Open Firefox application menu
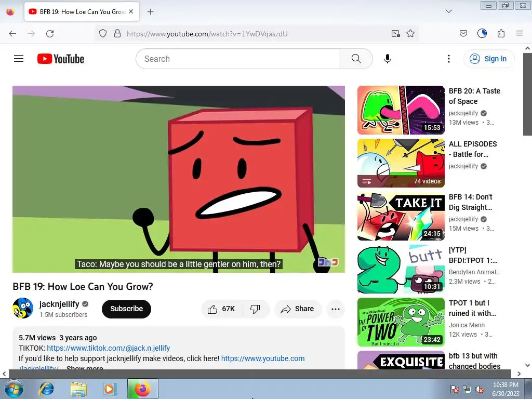Image resolution: width=532 pixels, height=399 pixels. click(x=520, y=34)
